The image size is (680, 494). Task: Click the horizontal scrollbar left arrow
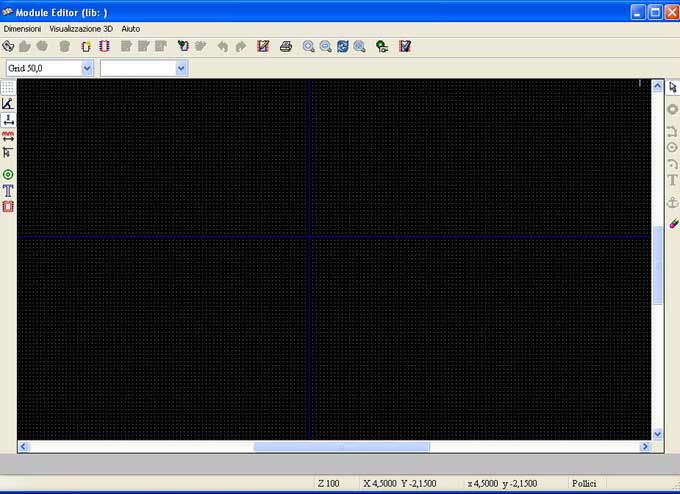coord(24,447)
